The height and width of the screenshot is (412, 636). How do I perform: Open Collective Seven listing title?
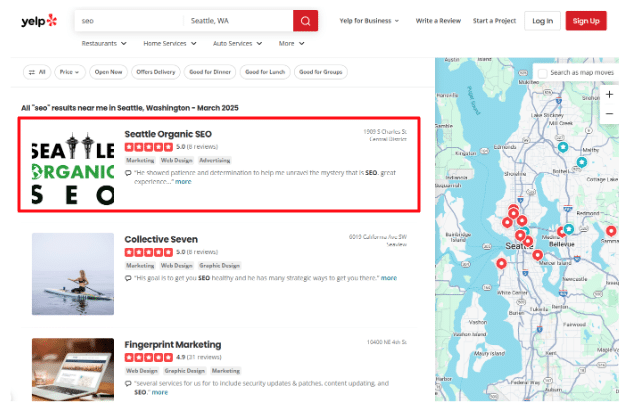click(161, 239)
